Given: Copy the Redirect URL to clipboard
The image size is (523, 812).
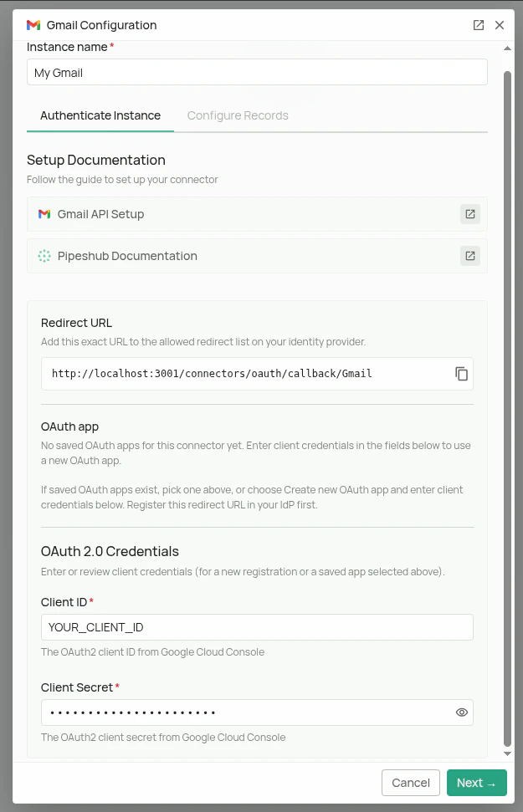Looking at the screenshot, I should click(461, 373).
